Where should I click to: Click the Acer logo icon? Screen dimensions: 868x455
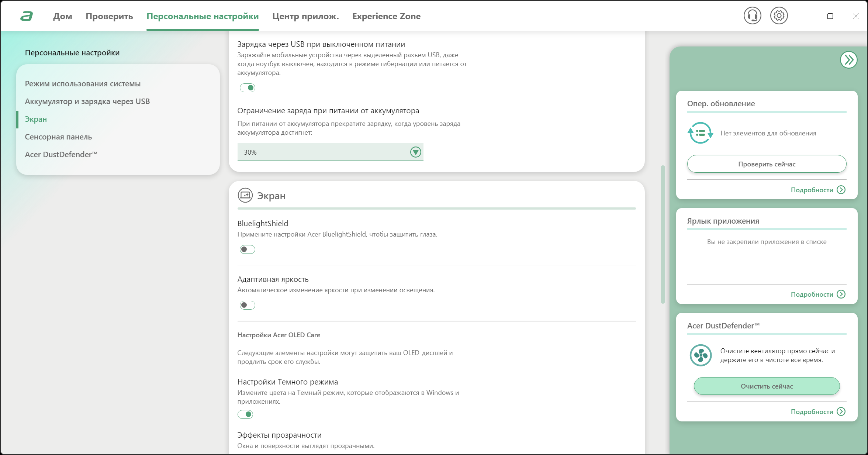pos(27,16)
